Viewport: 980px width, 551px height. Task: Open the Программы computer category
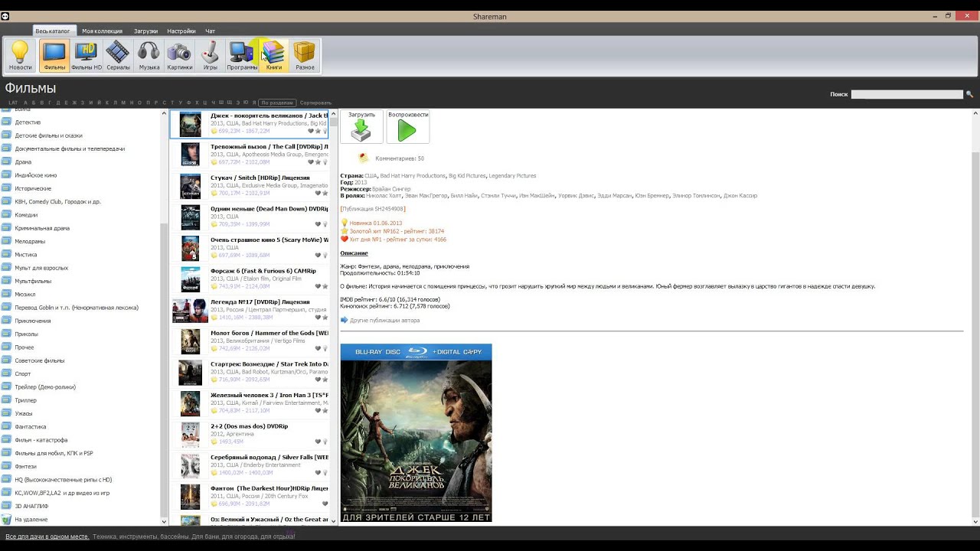tap(242, 56)
